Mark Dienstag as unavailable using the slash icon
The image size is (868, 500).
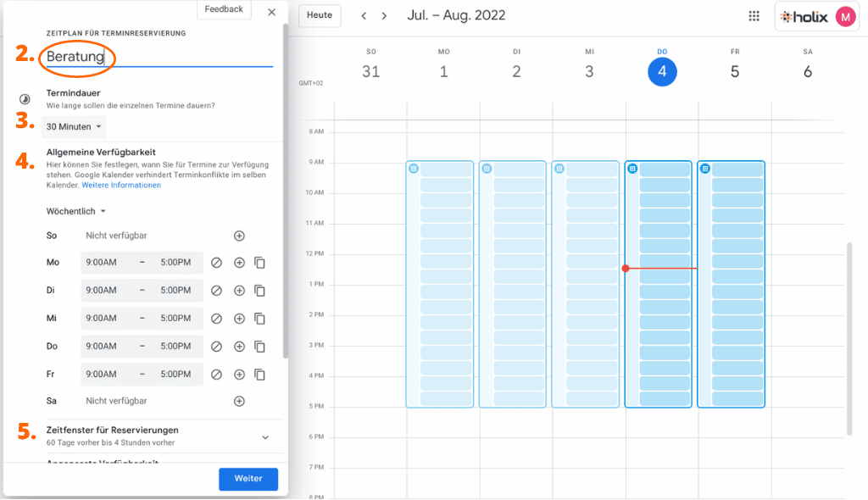pyautogui.click(x=217, y=290)
